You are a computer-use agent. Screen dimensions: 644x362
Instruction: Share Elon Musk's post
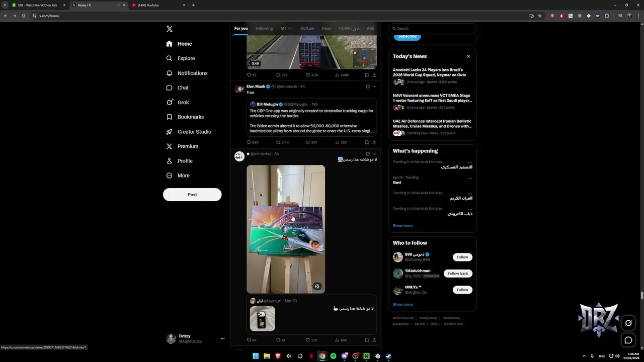[x=374, y=142]
